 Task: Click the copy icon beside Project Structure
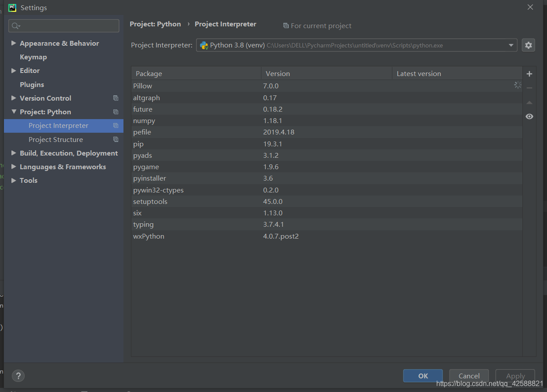click(x=116, y=139)
